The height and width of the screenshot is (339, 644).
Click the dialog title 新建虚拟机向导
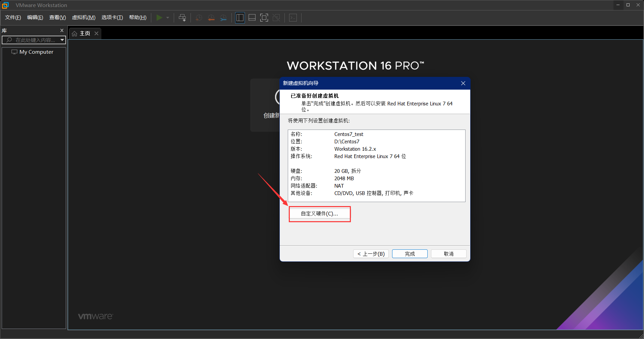click(x=301, y=83)
